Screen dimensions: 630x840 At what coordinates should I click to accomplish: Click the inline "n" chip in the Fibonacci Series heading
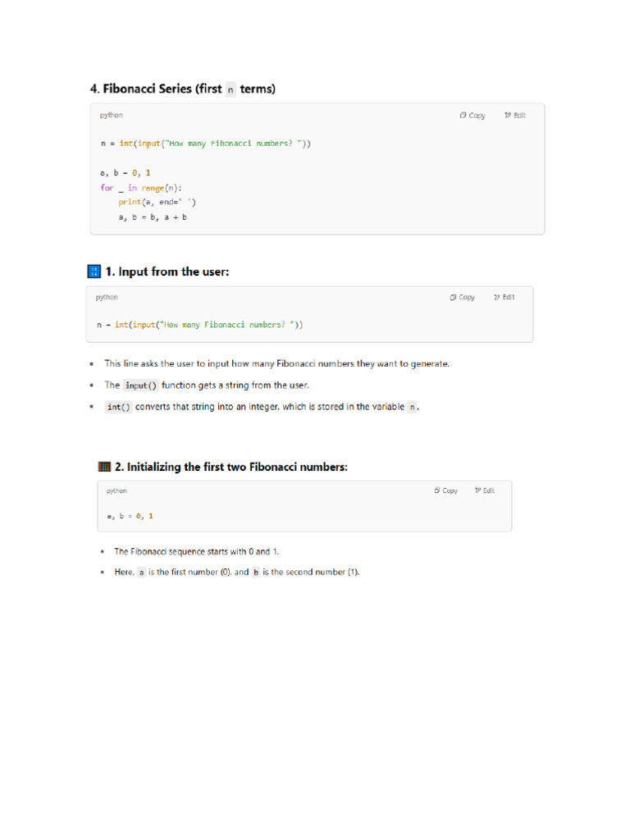click(231, 89)
